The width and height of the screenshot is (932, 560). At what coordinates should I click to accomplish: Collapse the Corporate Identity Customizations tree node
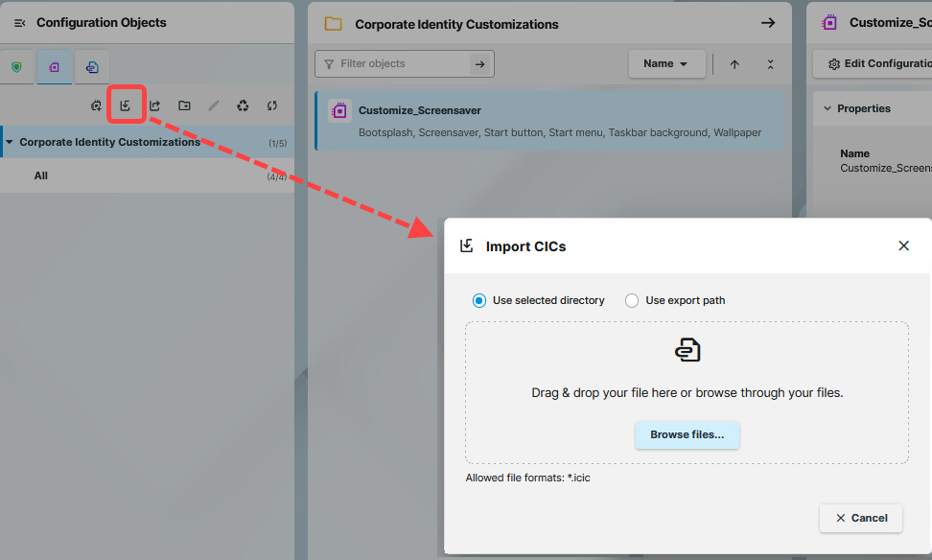tap(10, 142)
